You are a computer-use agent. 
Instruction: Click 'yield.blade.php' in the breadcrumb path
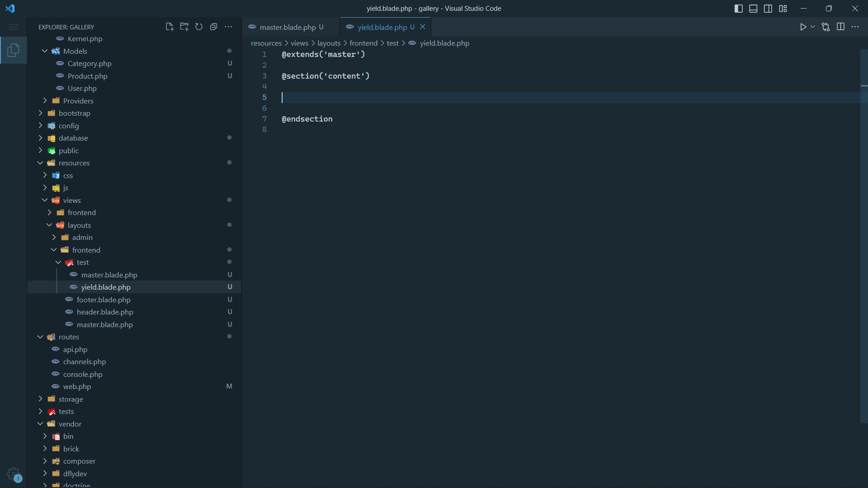pos(444,43)
